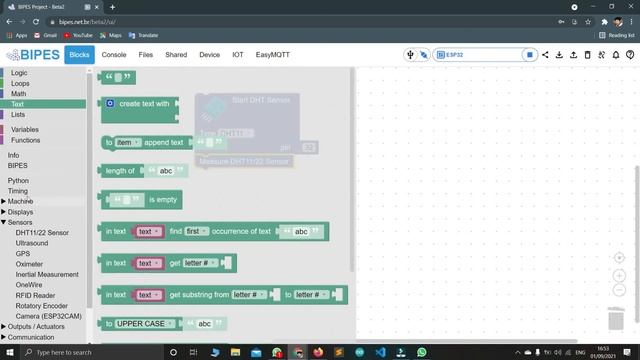The image size is (640, 360).
Task: Click the upload project icon
Action: (573, 55)
